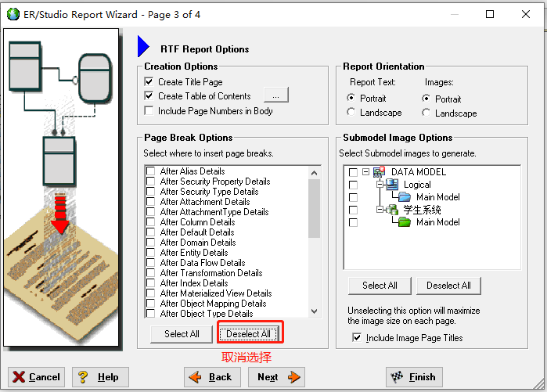Toggle Include Image Page Titles checkbox
Viewport: 547px width, 392px height.
click(x=357, y=337)
